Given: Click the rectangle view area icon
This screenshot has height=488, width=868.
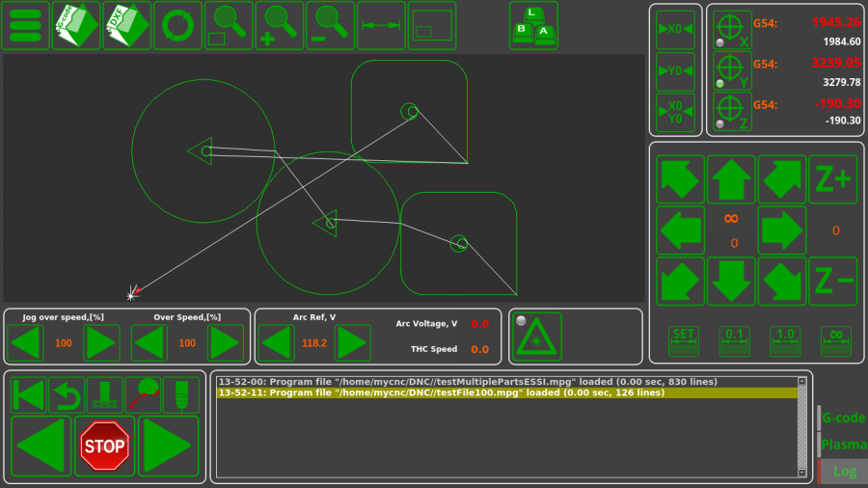Looking at the screenshot, I should [x=432, y=25].
